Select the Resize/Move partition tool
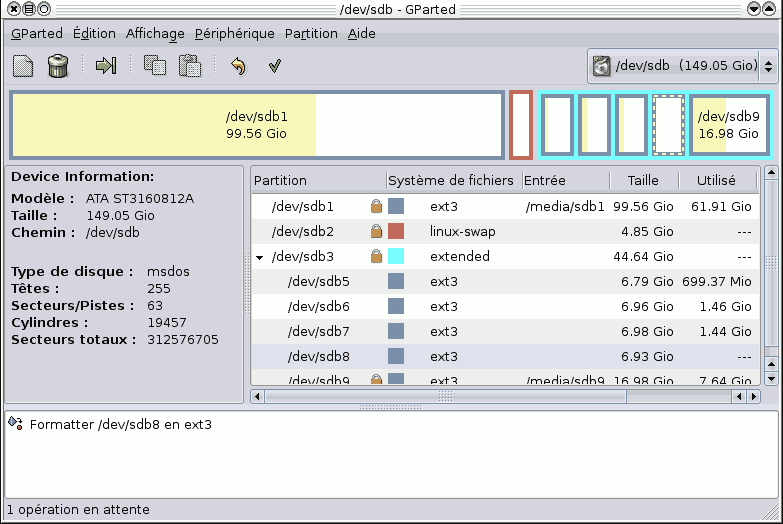783x524 pixels. coord(106,67)
